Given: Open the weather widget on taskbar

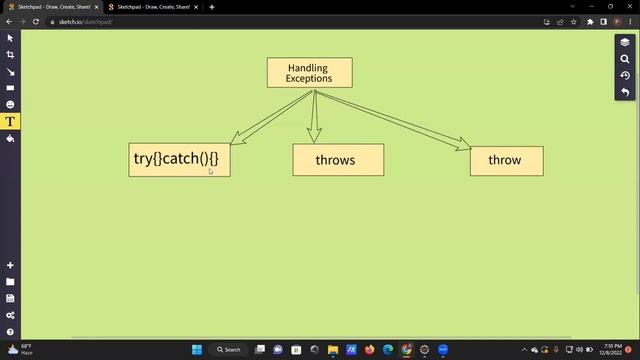Looking at the screenshot, I should [x=20, y=350].
